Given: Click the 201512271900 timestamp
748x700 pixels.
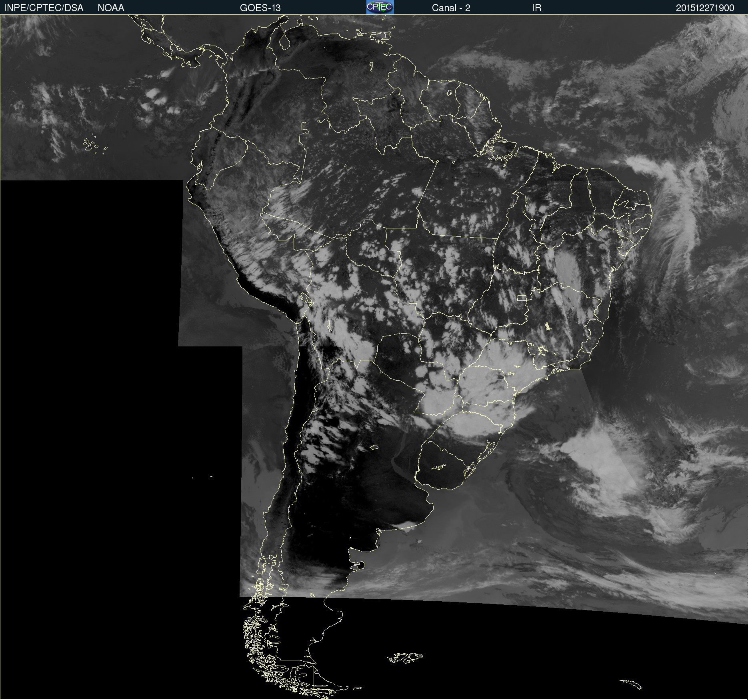Looking at the screenshot, I should (705, 8).
